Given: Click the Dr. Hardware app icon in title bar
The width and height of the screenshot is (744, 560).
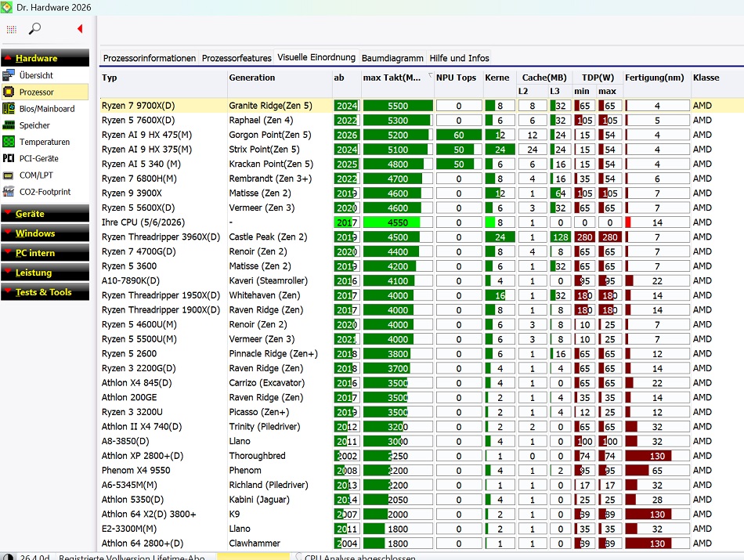Looking at the screenshot, I should [x=6, y=7].
